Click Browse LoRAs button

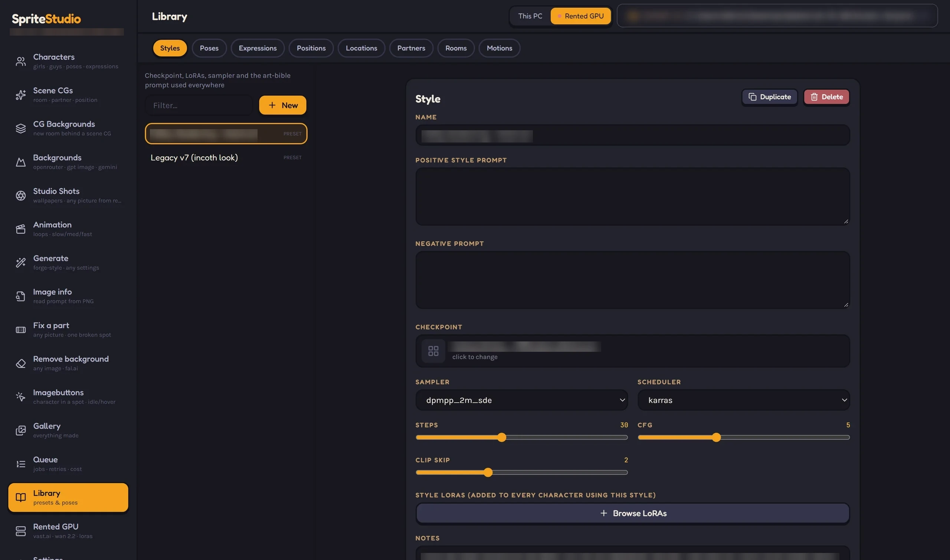[x=633, y=514]
